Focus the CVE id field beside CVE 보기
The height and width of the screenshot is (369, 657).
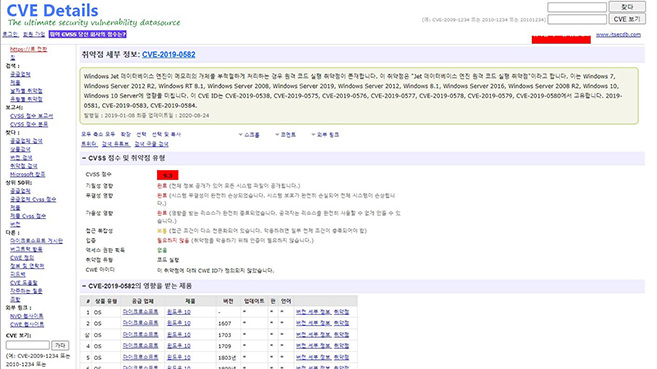point(577,19)
